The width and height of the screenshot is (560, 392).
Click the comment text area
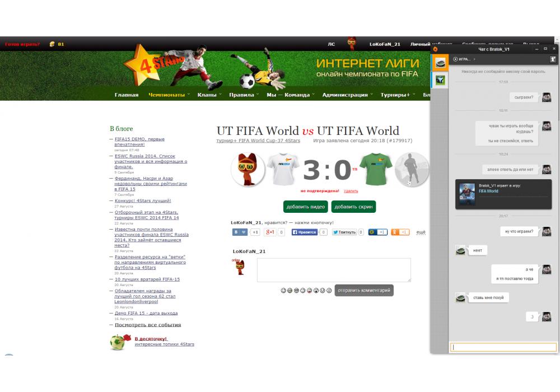point(334,270)
